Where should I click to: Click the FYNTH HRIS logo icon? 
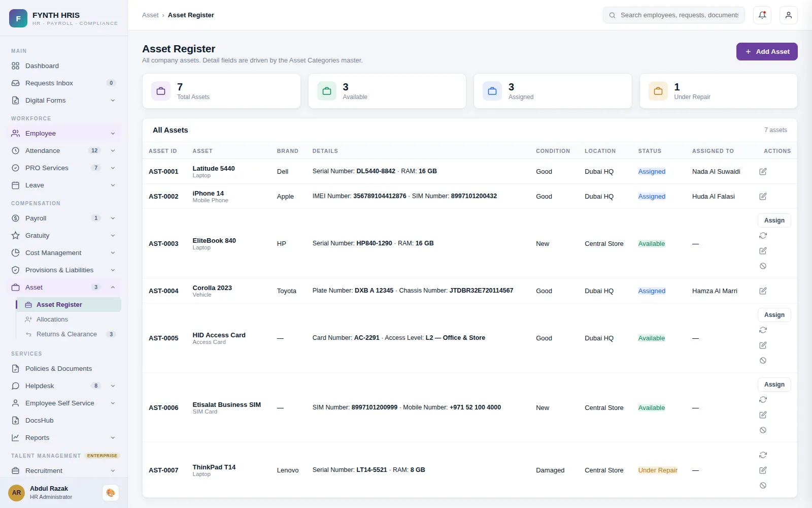[18, 18]
